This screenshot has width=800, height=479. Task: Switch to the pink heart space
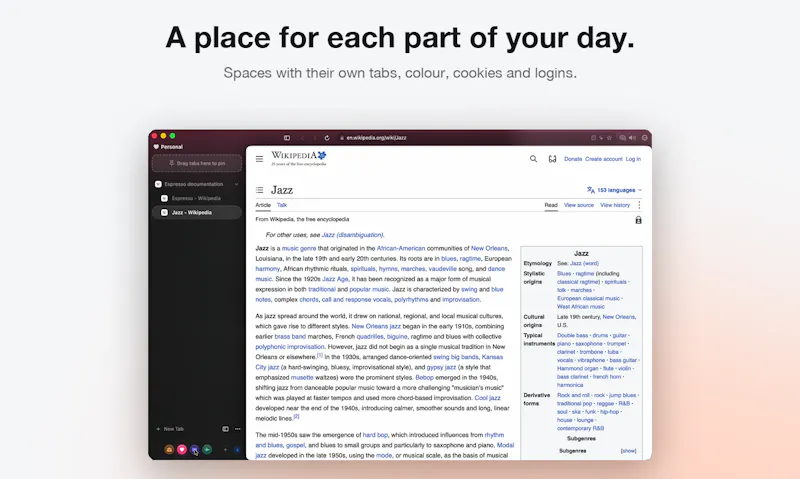(182, 449)
